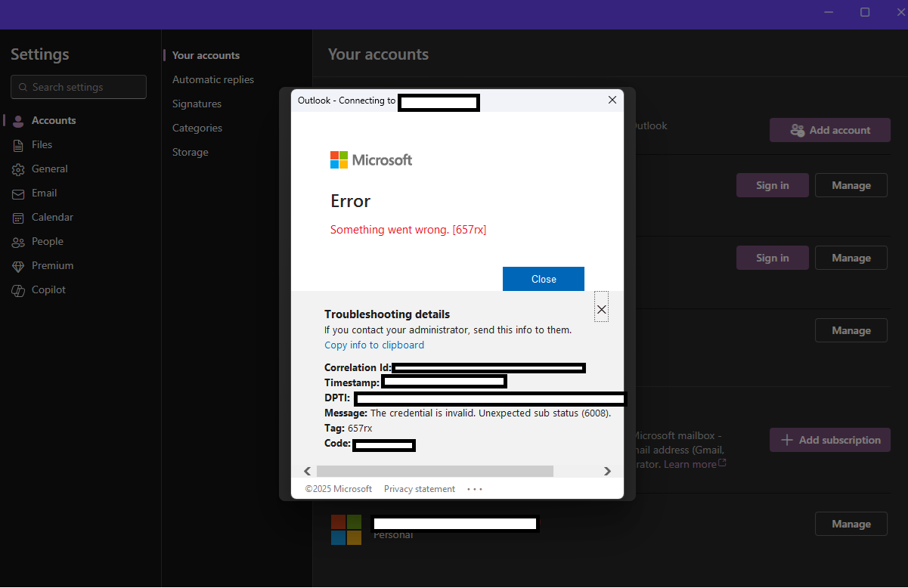Open the three-dots menu in dialog footer
This screenshot has width=908, height=588.
pos(475,489)
